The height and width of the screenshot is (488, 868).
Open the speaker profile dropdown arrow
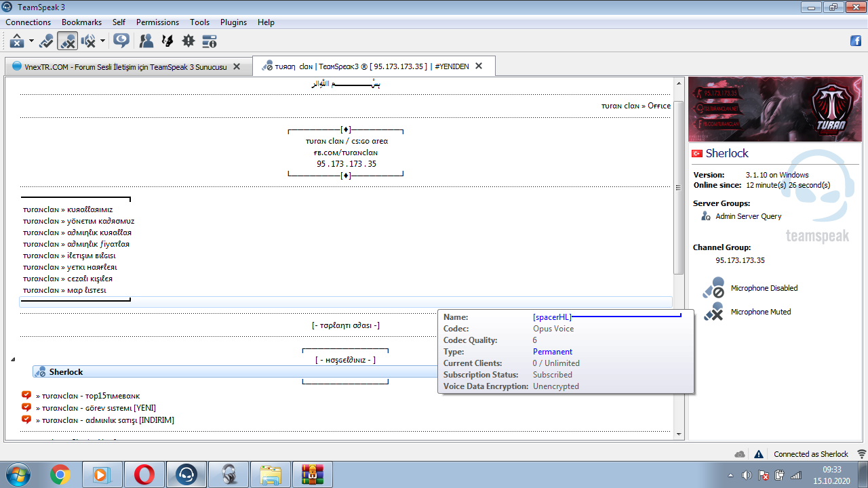102,41
